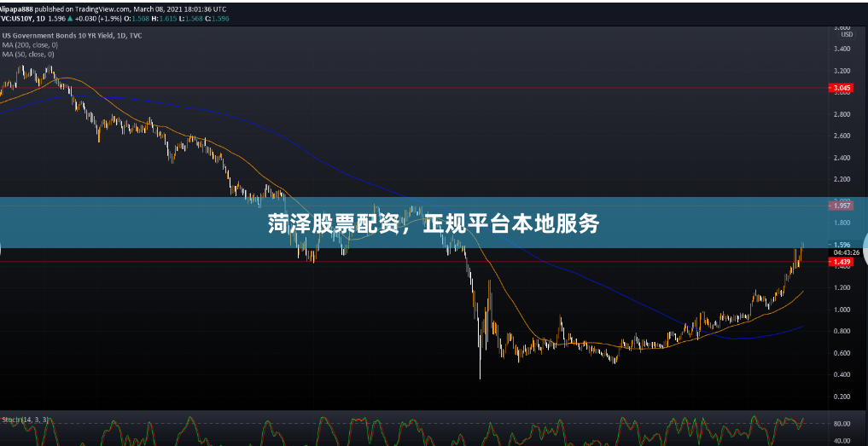The width and height of the screenshot is (868, 446).
Task: Click the banner title 菏泽股票配资，正规平台本地服务
Action: (434, 223)
